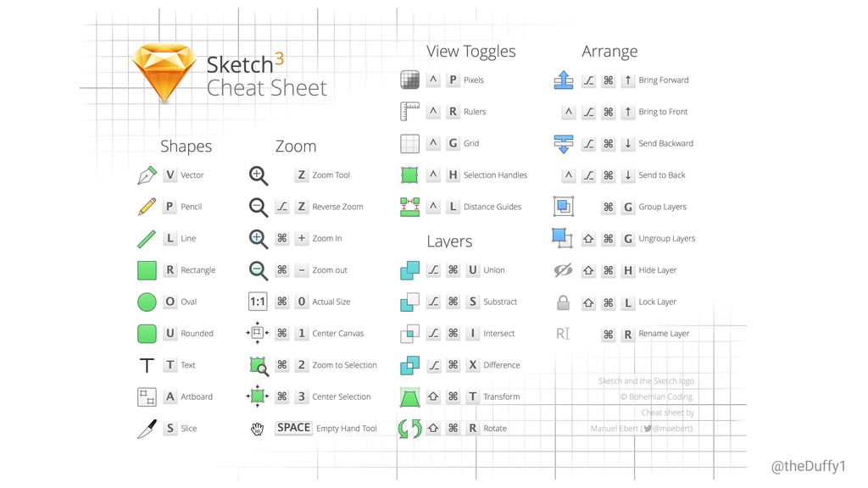Click the 1:1 Actual Size icon
The height and width of the screenshot is (488, 868).
[258, 302]
